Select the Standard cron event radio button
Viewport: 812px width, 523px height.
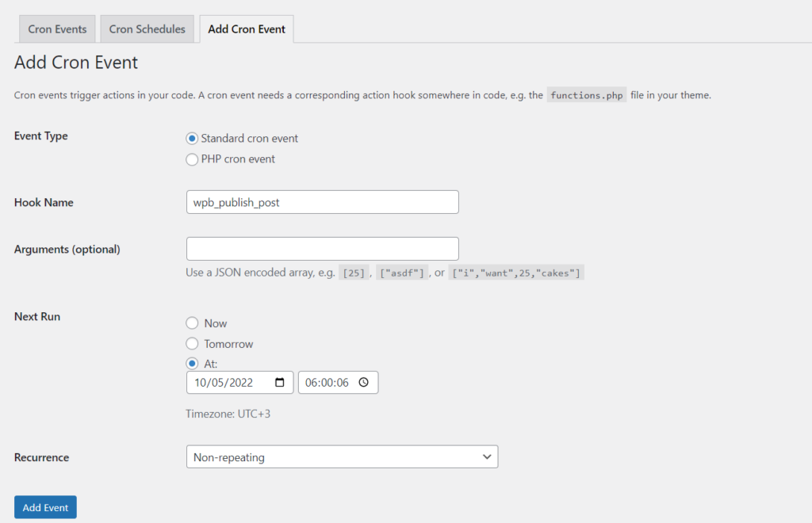coord(192,138)
